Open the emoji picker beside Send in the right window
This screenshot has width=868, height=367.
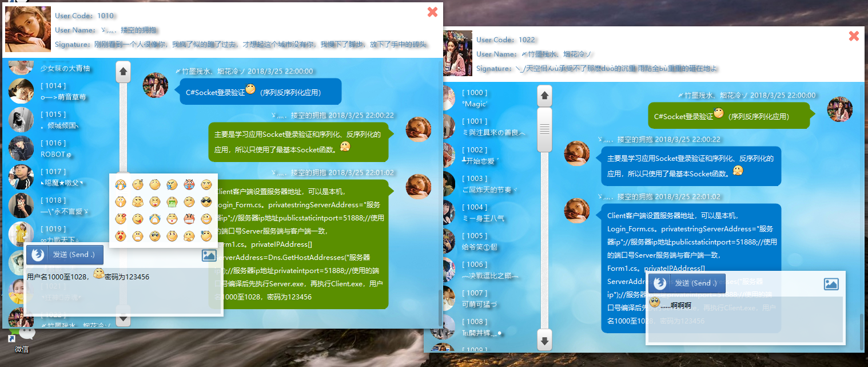(x=659, y=283)
